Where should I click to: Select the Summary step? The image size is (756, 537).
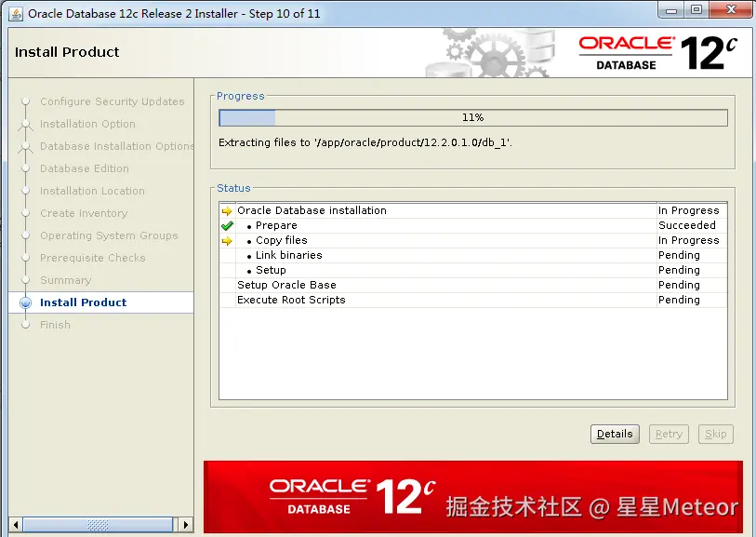66,280
